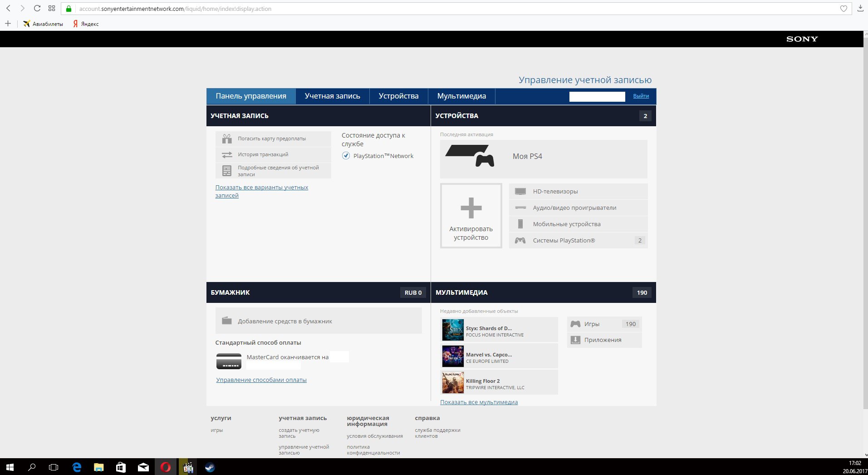Open Steam from the Windows taskbar
The height and width of the screenshot is (475, 868).
coord(210,467)
